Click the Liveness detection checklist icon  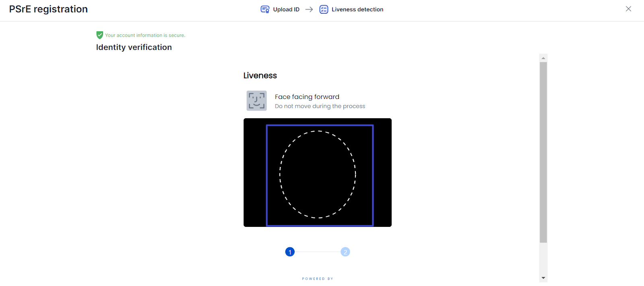coord(324,9)
